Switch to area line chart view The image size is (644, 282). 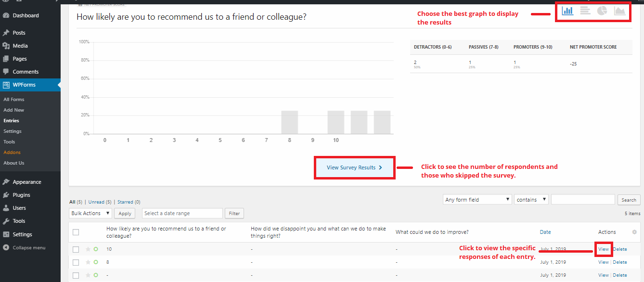[x=619, y=11]
